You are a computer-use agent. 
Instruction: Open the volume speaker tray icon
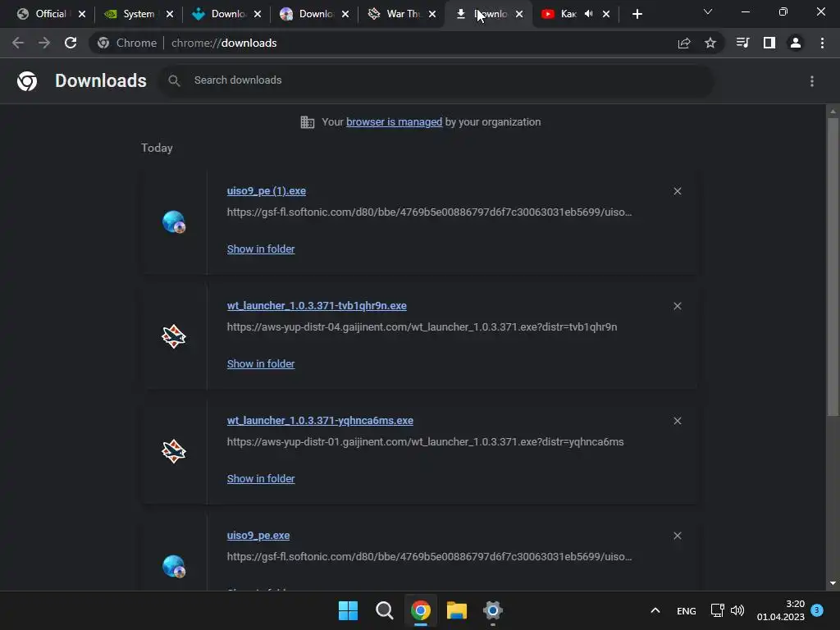[x=737, y=610]
